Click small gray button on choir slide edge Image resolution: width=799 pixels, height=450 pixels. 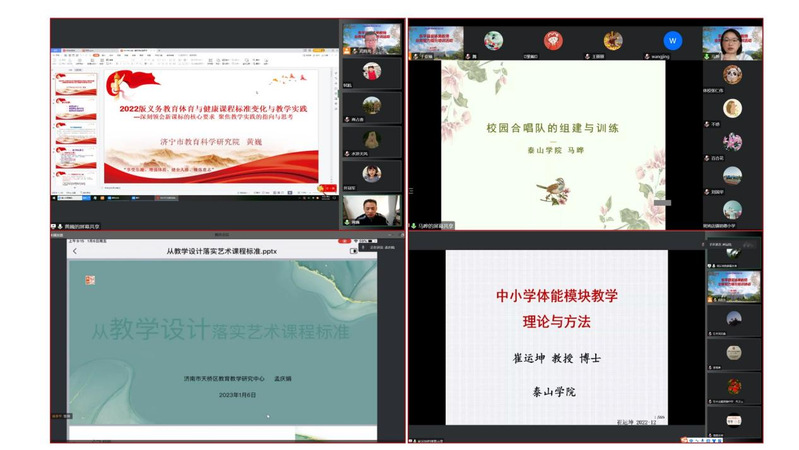pyautogui.click(x=662, y=203)
